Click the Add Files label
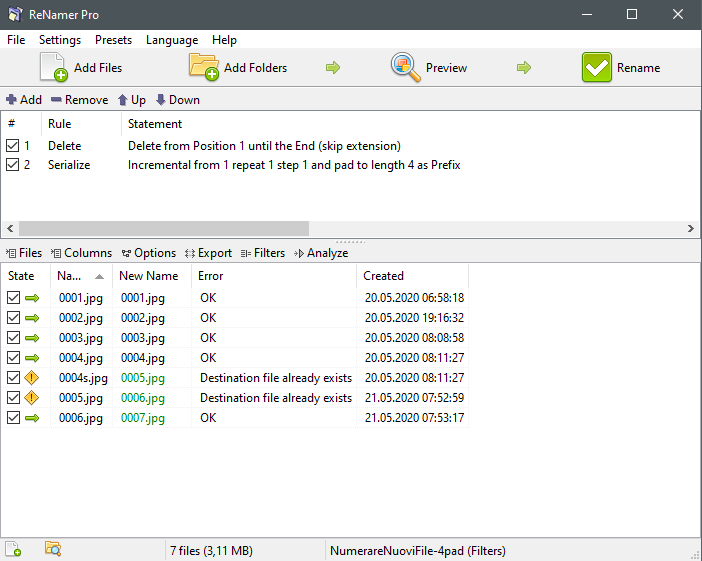This screenshot has height=561, width=702. [x=98, y=68]
